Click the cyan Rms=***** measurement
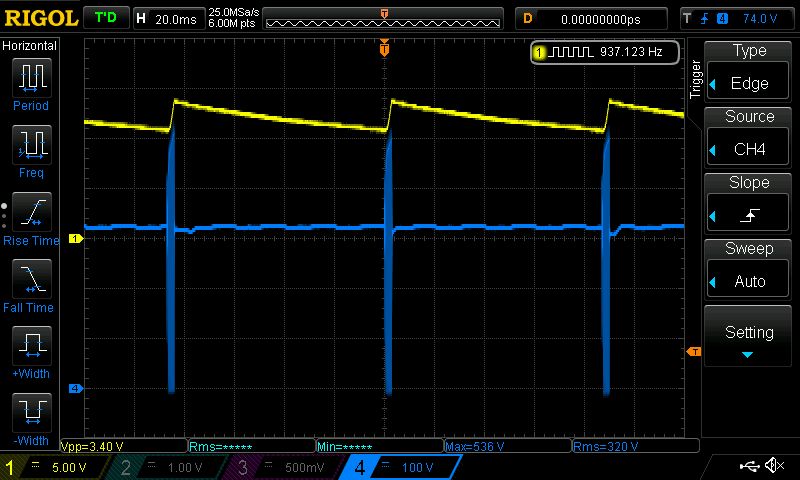This screenshot has width=800, height=480. [220, 446]
